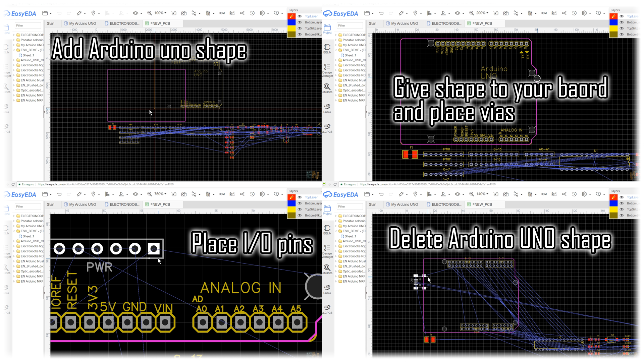Open the 200% zoom level dropdown
Viewport: 644px width, 362px height.
pyautogui.click(x=482, y=13)
